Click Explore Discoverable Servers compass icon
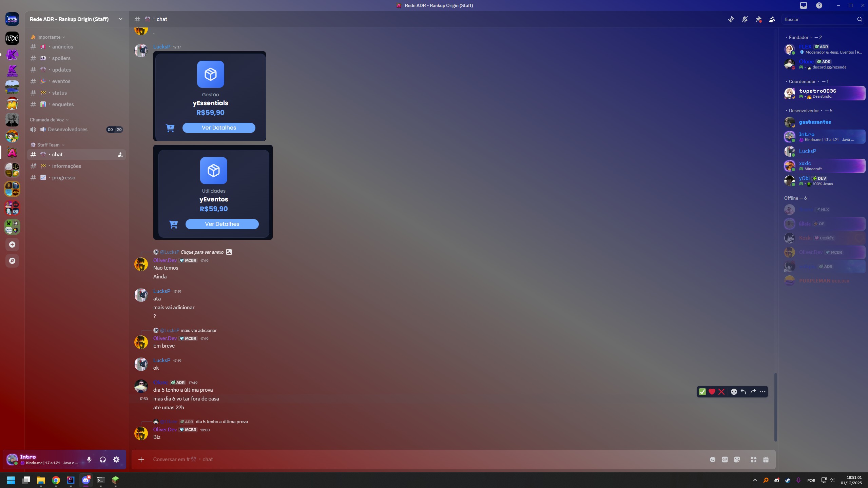The width and height of the screenshot is (868, 488). click(x=12, y=261)
